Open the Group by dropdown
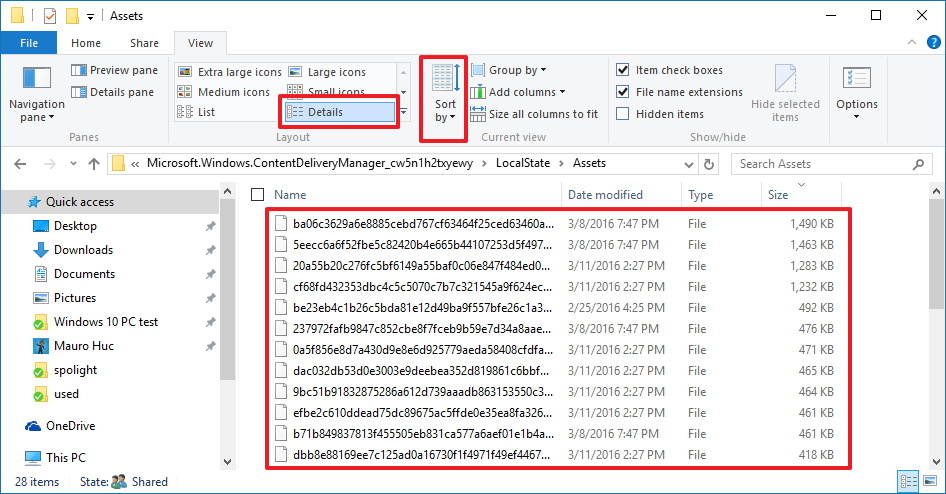The width and height of the screenshot is (946, 494). (509, 70)
